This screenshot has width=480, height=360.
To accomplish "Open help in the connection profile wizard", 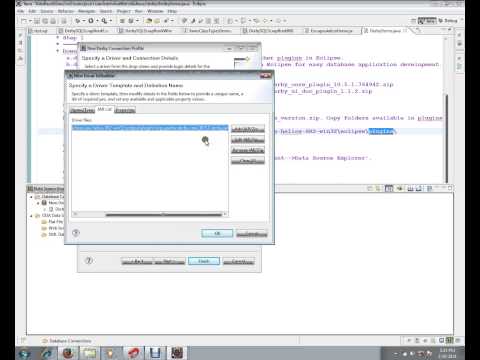I will pyautogui.click(x=89, y=260).
